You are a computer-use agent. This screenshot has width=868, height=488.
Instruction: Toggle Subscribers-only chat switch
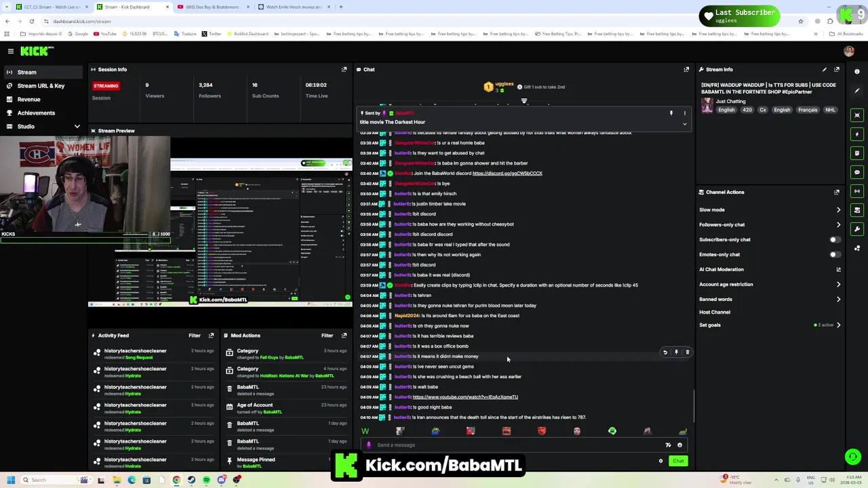tap(835, 239)
